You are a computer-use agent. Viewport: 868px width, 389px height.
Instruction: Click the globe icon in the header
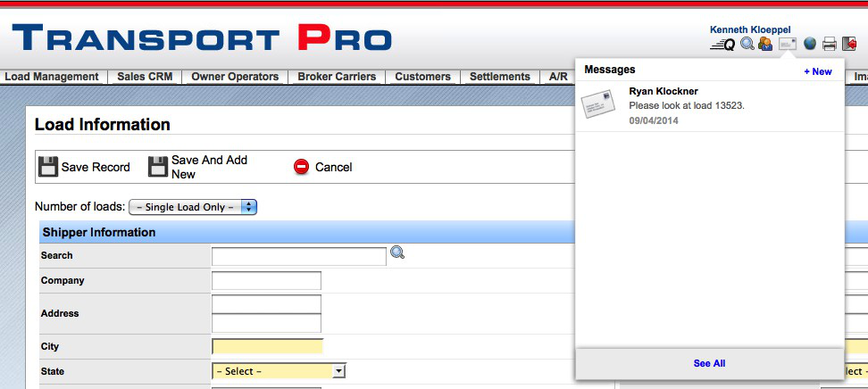pyautogui.click(x=810, y=44)
